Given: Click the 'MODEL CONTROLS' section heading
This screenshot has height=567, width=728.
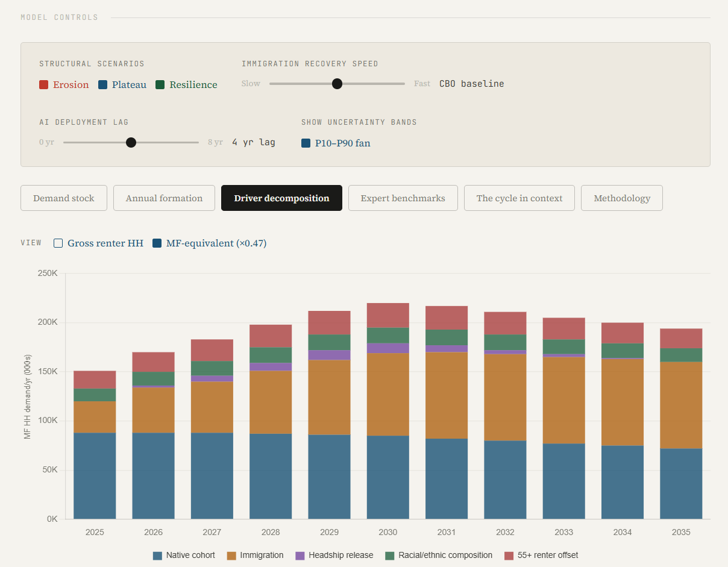Looking at the screenshot, I should point(59,17).
